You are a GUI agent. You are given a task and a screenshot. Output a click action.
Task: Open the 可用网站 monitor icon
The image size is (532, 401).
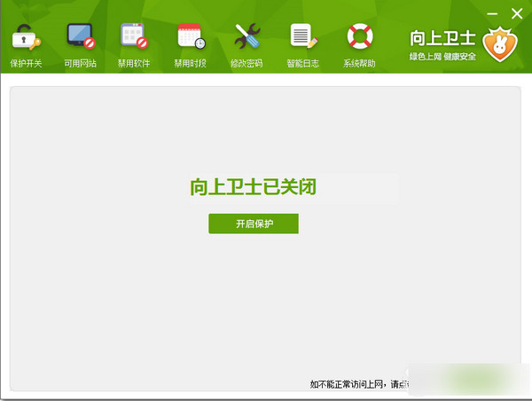click(x=81, y=36)
